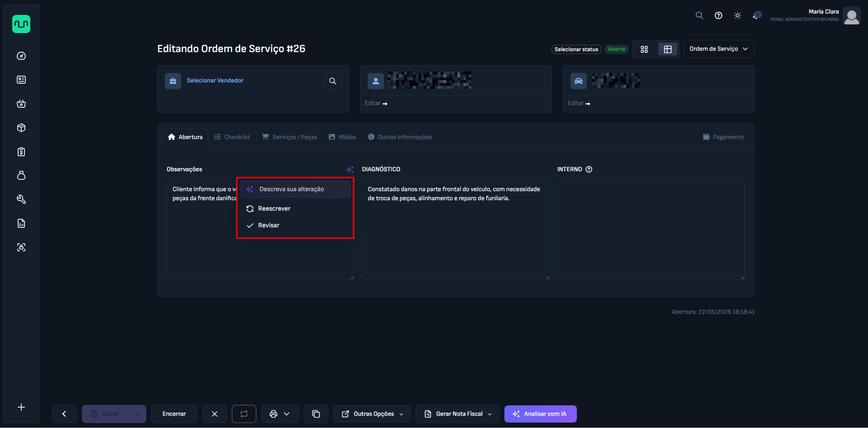Expand the Ordem de Serviço dropdown
Image resolution: width=868 pixels, height=428 pixels.
click(719, 49)
